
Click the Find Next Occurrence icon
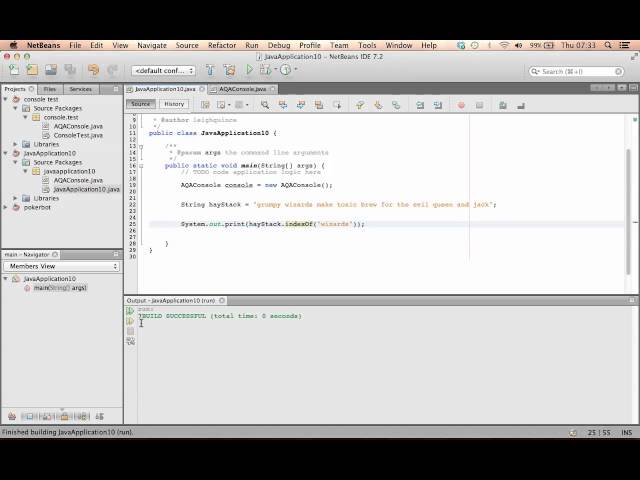click(301, 105)
